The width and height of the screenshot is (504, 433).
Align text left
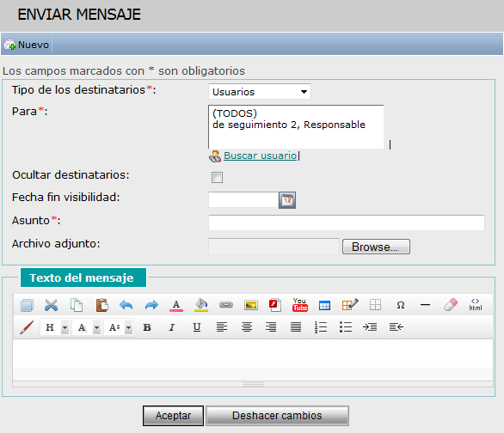coord(222,327)
